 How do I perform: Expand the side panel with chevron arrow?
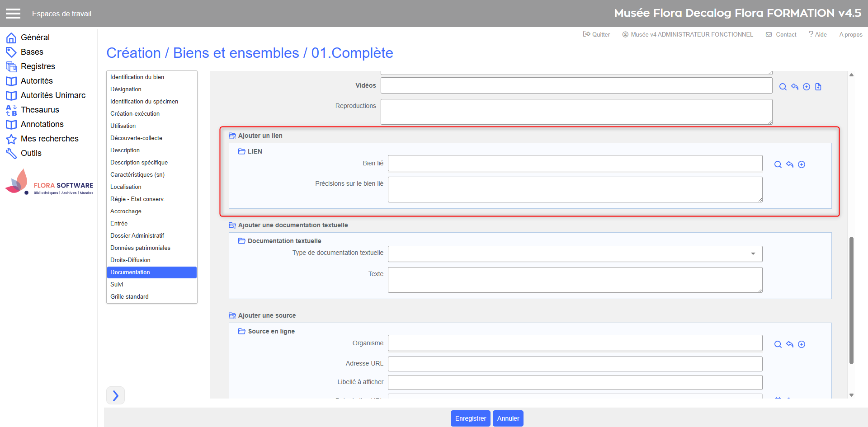[x=115, y=395]
